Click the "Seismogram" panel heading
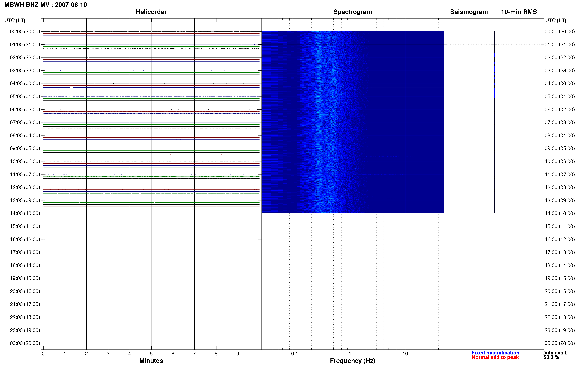The image size is (588, 368). [469, 12]
